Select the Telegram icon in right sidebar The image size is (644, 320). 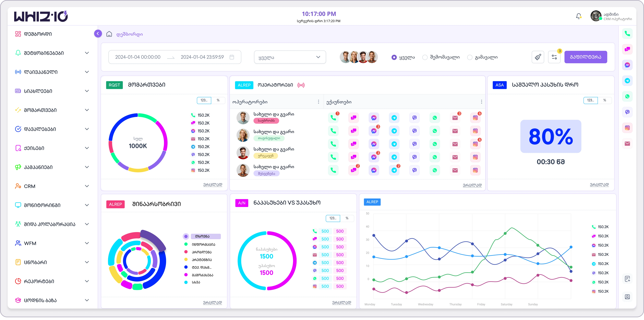628,80
